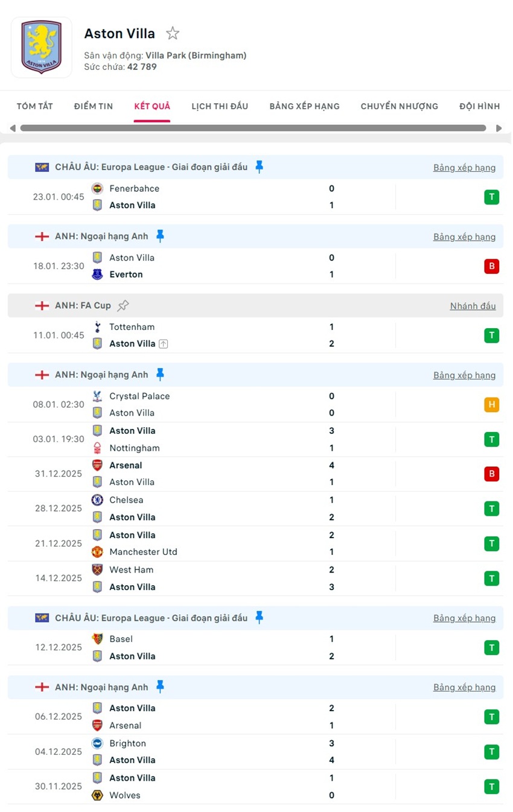
Task: Click the Chelsea team crest icon
Action: (x=97, y=500)
